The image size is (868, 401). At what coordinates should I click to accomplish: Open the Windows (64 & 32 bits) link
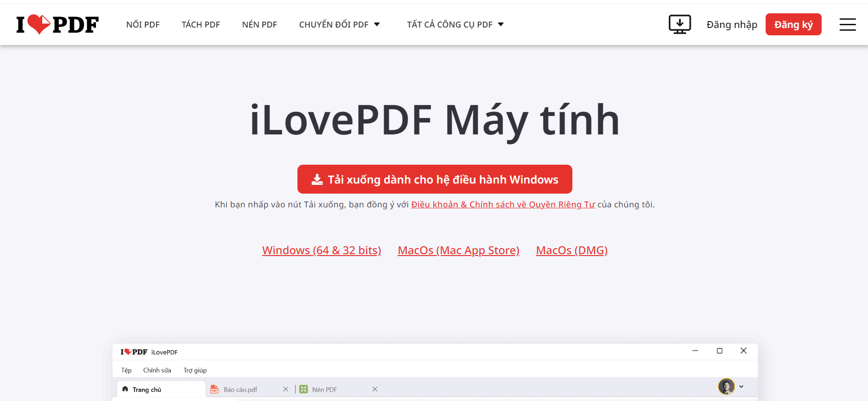(321, 251)
